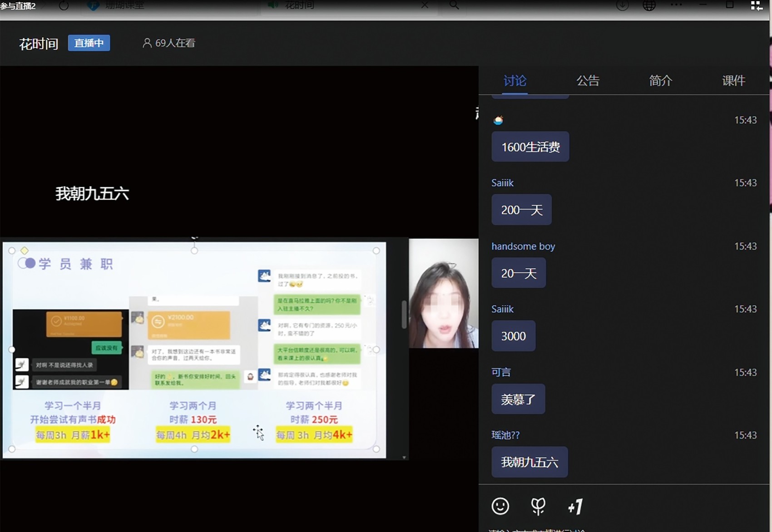Click username handsome boy in chat
This screenshot has height=532, width=772.
tap(523, 246)
